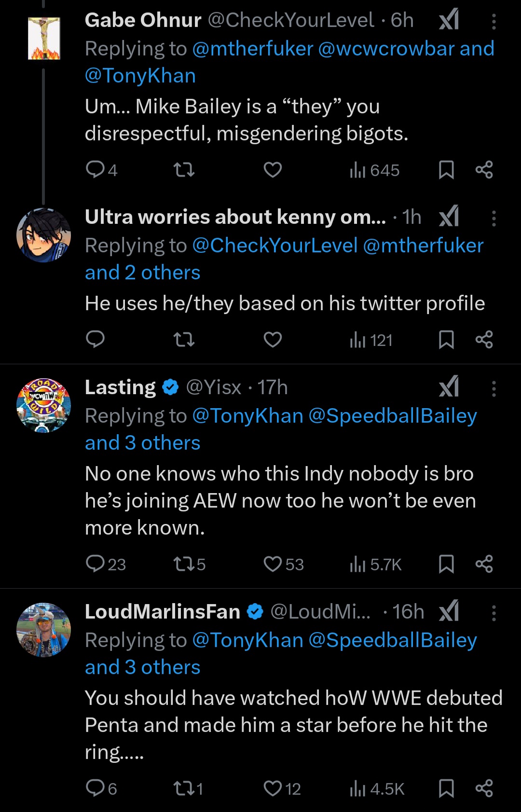521x812 pixels.
Task: Open Grok icon on Lasting's tweet
Action: pyautogui.click(x=449, y=387)
